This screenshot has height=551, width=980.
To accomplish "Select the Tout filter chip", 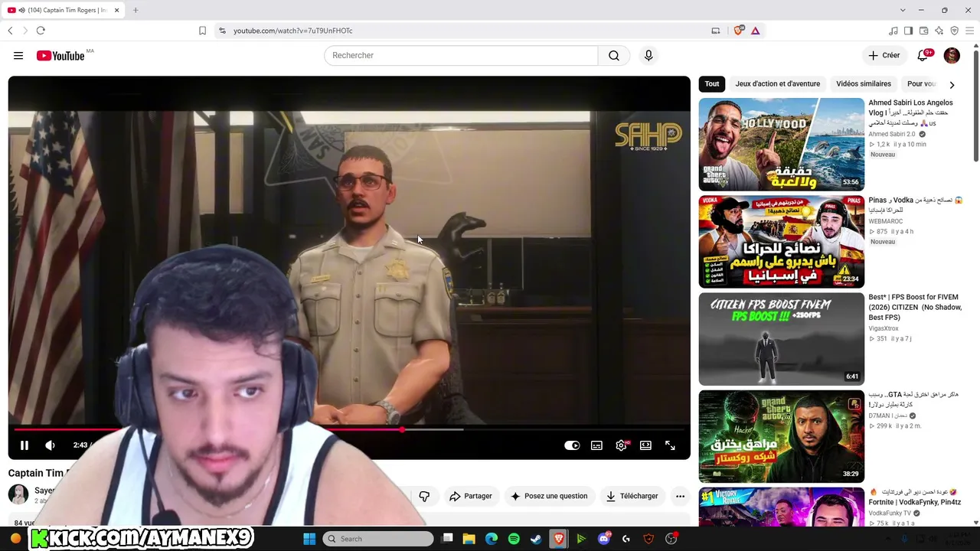I will [x=712, y=84].
